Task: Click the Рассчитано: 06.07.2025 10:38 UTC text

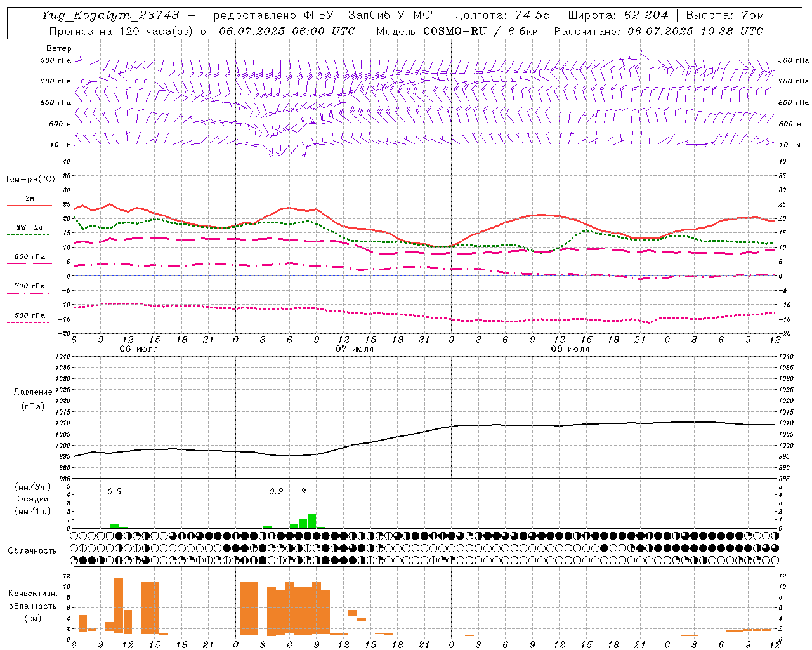Action: 658,31
